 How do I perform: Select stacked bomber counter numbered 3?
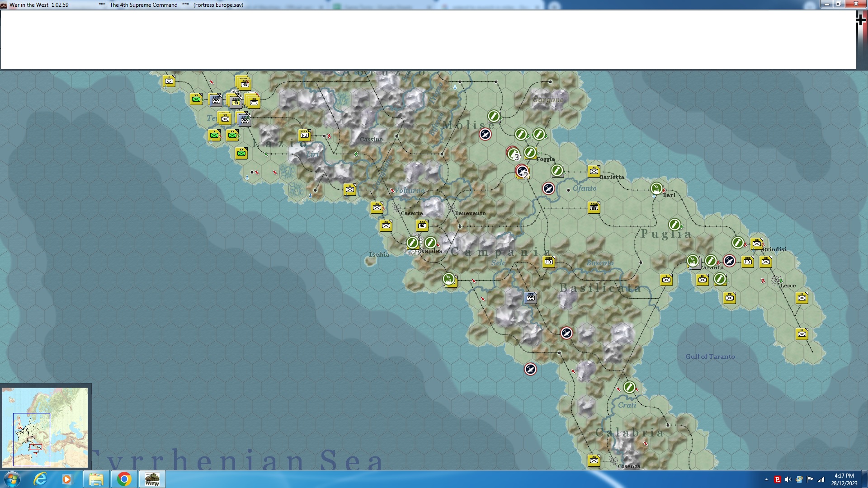point(513,154)
